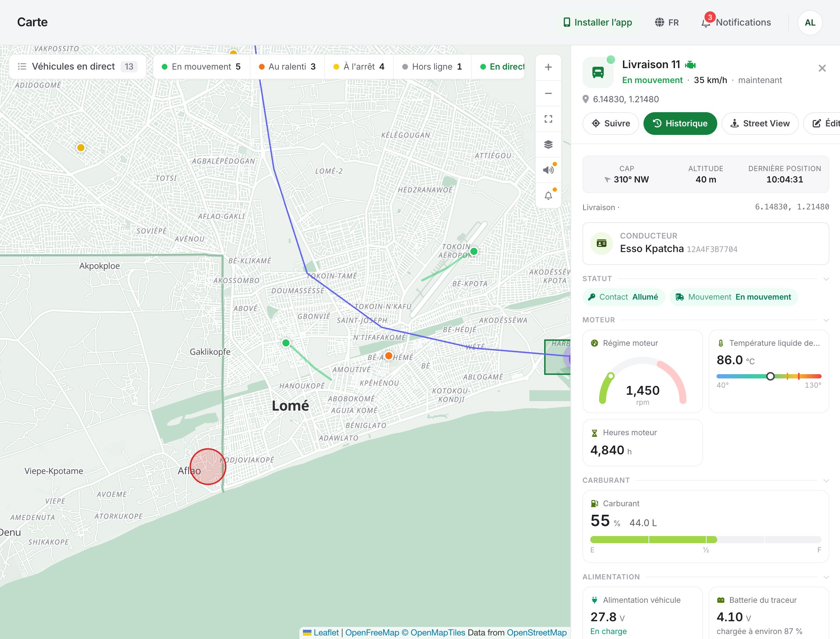Open the FR language selector
The image size is (840, 639).
point(667,22)
